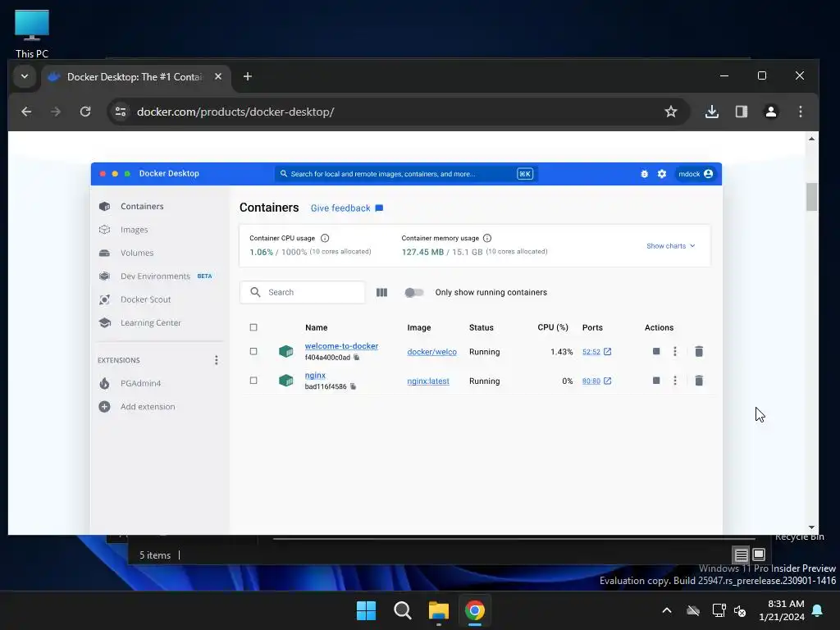
Task: Click the Add extension plus icon
Action: (104, 407)
